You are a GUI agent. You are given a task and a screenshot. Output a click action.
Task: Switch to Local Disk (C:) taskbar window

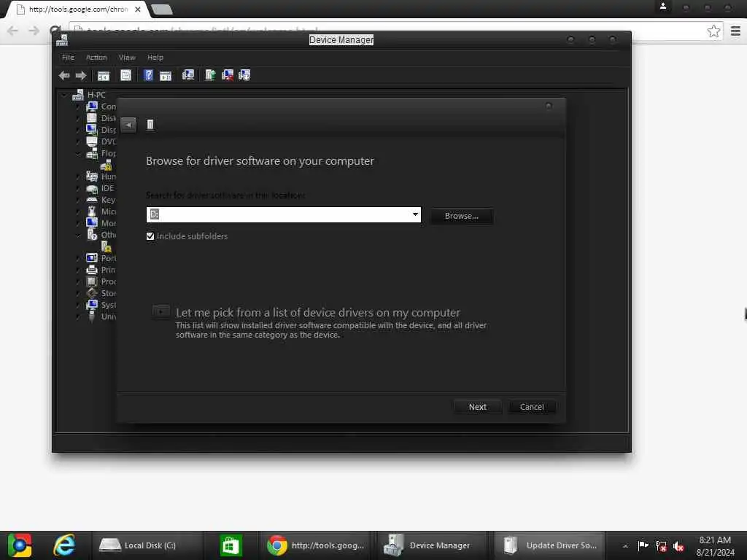tap(147, 545)
